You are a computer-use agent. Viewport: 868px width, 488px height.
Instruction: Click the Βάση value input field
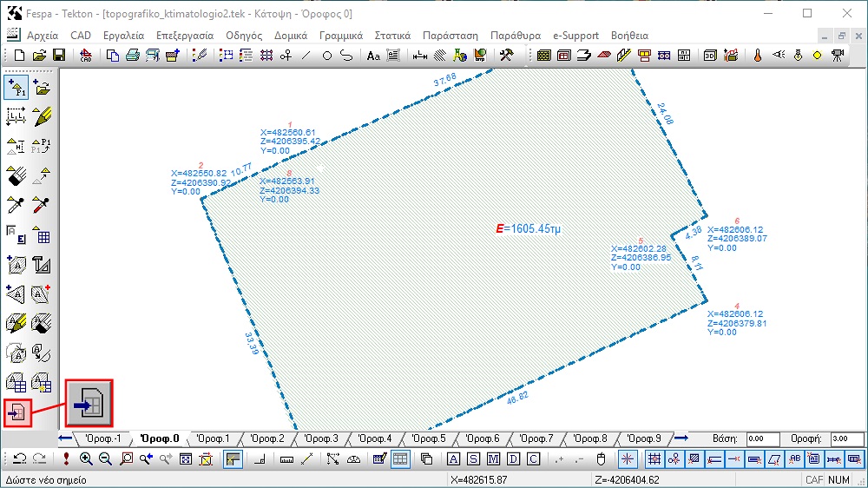point(763,439)
